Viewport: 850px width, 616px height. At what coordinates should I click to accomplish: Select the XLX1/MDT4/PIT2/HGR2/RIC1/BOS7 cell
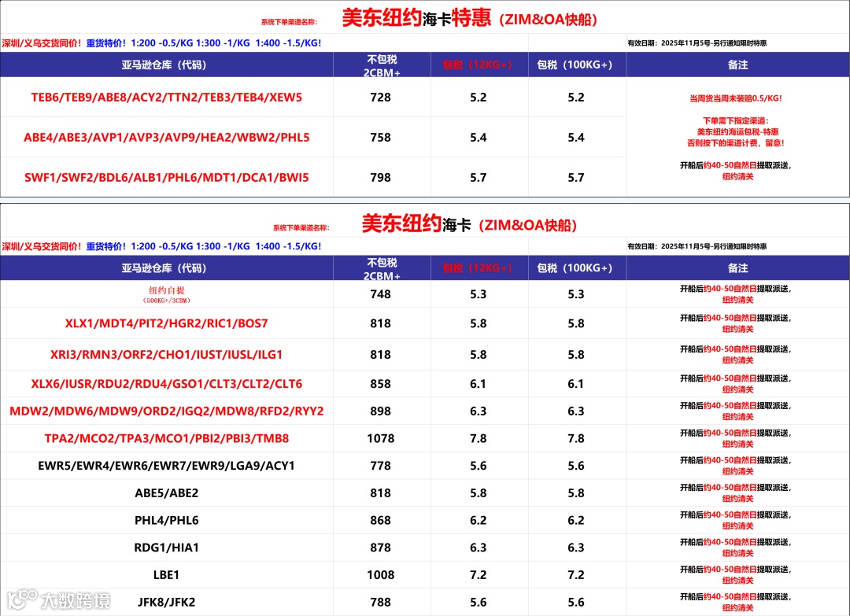[x=166, y=323]
